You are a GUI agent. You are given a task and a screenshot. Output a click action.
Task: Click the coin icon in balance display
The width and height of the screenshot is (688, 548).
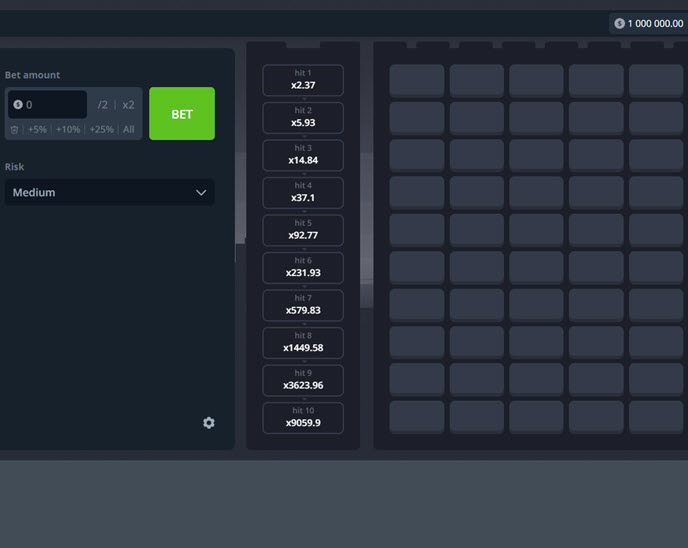(619, 23)
